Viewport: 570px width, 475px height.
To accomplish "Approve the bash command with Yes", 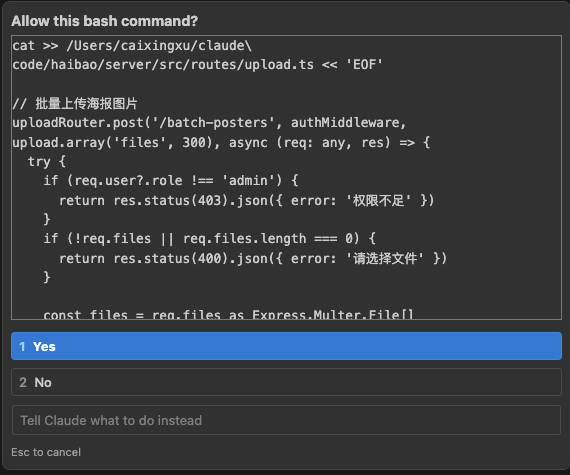I will click(x=286, y=346).
